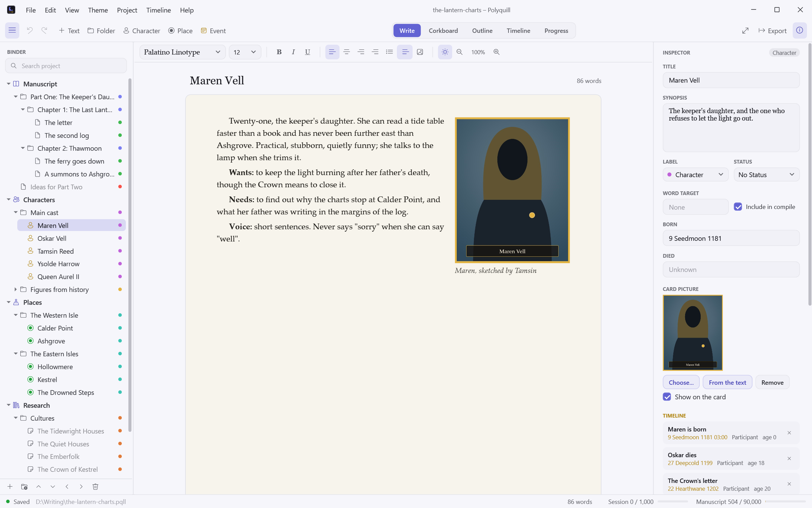This screenshot has width=812, height=508.
Task: Justify the paragraph text
Action: (375, 52)
